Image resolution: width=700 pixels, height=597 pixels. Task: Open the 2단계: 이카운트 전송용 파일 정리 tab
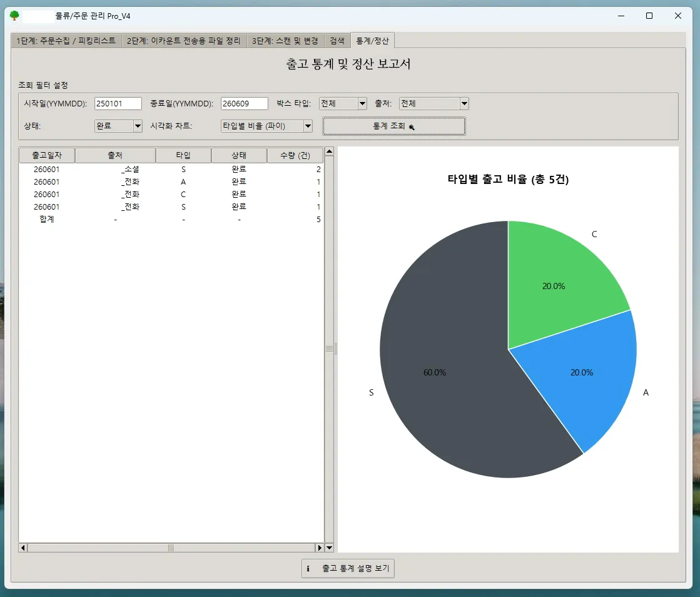coord(183,41)
